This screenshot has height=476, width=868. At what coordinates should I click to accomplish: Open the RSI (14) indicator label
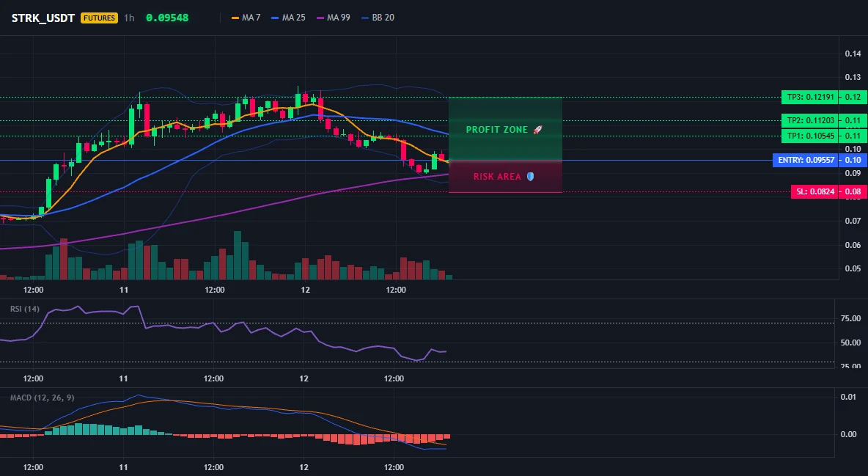pos(25,309)
